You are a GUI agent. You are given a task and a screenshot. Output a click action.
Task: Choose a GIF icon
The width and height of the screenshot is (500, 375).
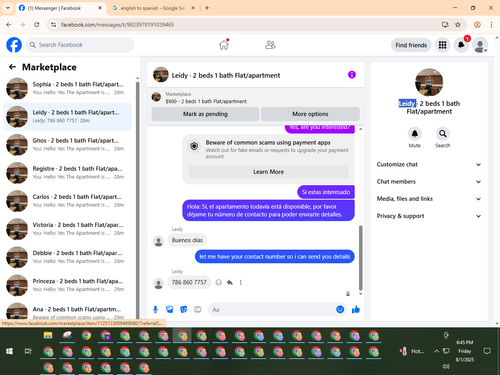[x=198, y=310]
